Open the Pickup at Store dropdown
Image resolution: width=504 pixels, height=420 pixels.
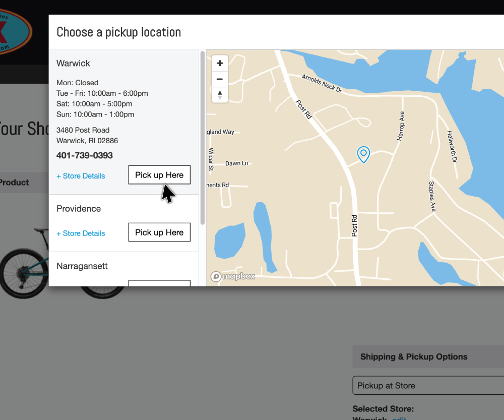[428, 386]
